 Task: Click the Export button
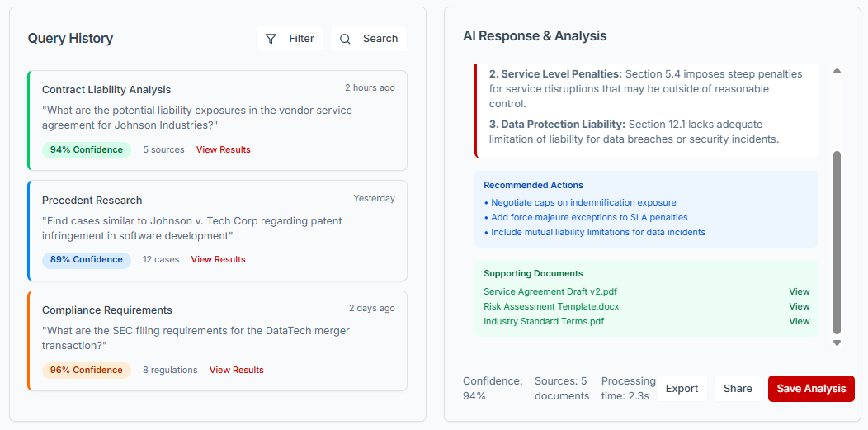pos(682,389)
